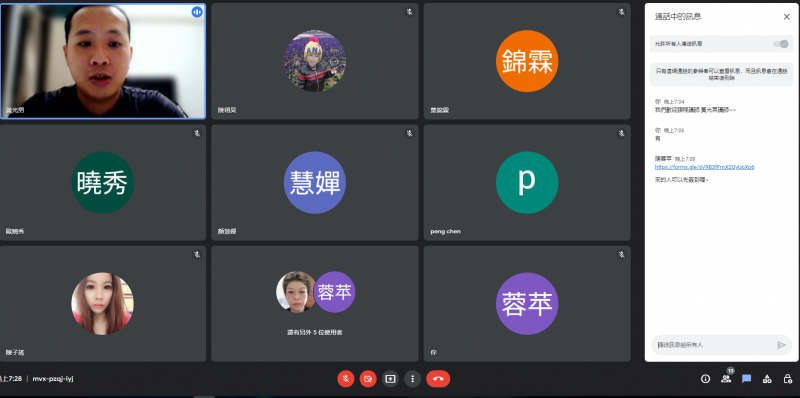Click the muted mic icon on 曉秀 tile

pos(197,133)
